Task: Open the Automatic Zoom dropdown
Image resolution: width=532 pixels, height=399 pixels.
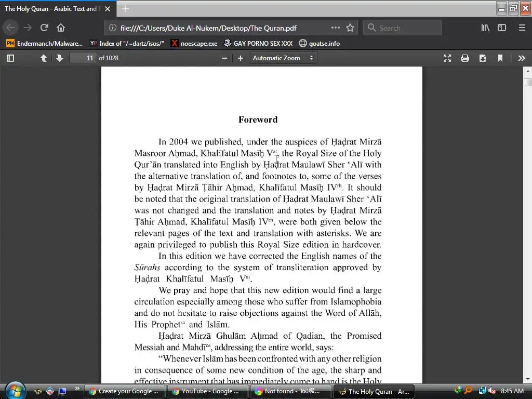Action: [x=283, y=58]
